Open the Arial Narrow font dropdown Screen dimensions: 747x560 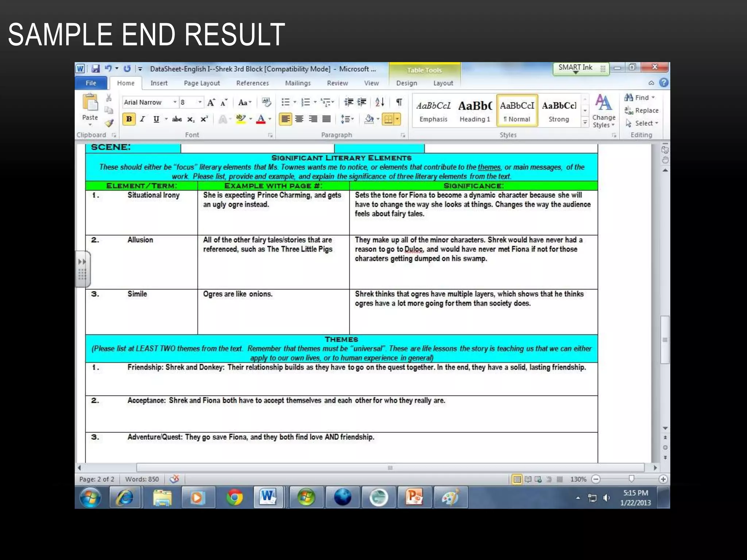pyautogui.click(x=175, y=102)
